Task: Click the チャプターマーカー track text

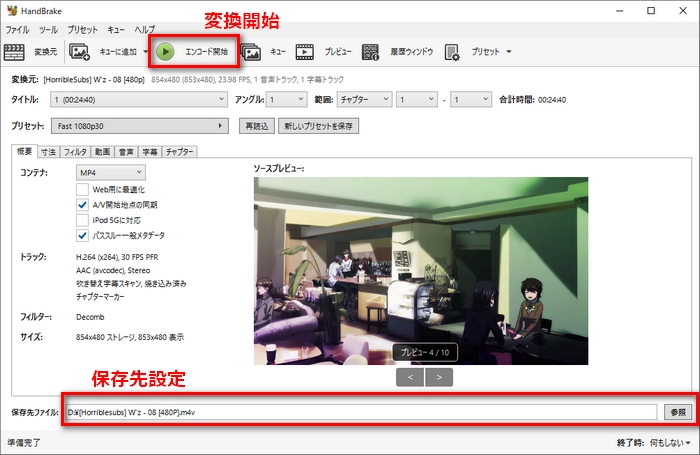Action: point(100,296)
